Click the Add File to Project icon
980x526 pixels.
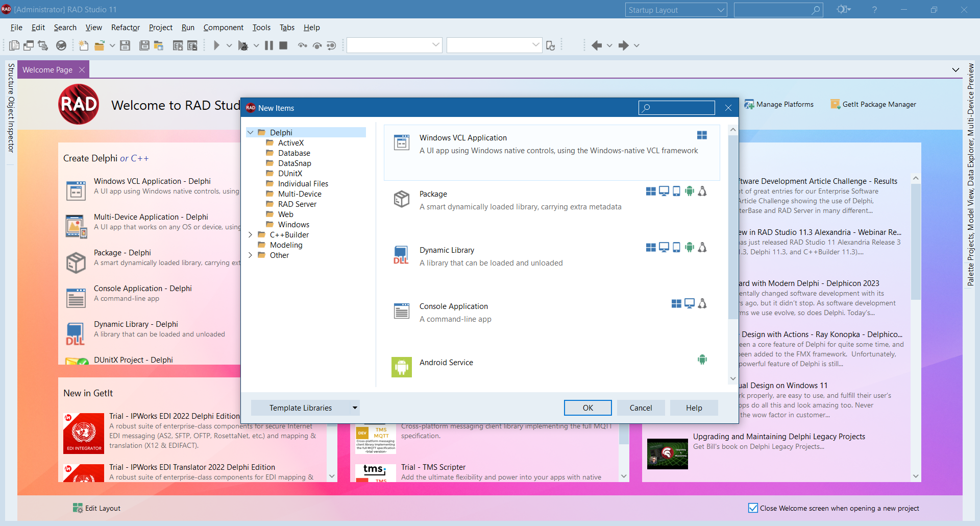click(x=178, y=45)
